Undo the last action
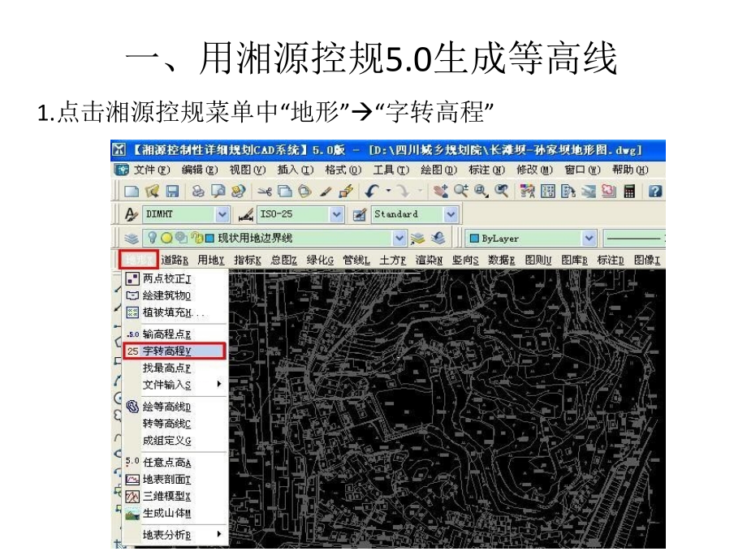The height and width of the screenshot is (560, 747). (x=371, y=191)
